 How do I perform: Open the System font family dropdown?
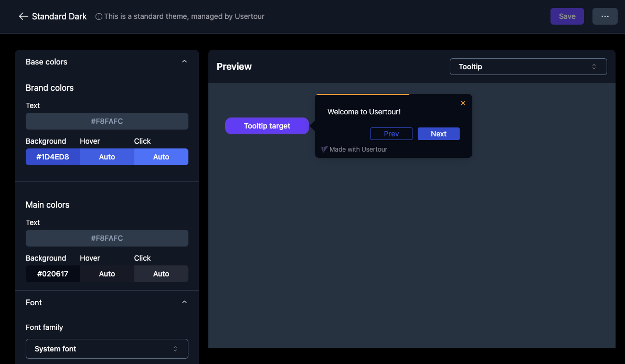(107, 349)
